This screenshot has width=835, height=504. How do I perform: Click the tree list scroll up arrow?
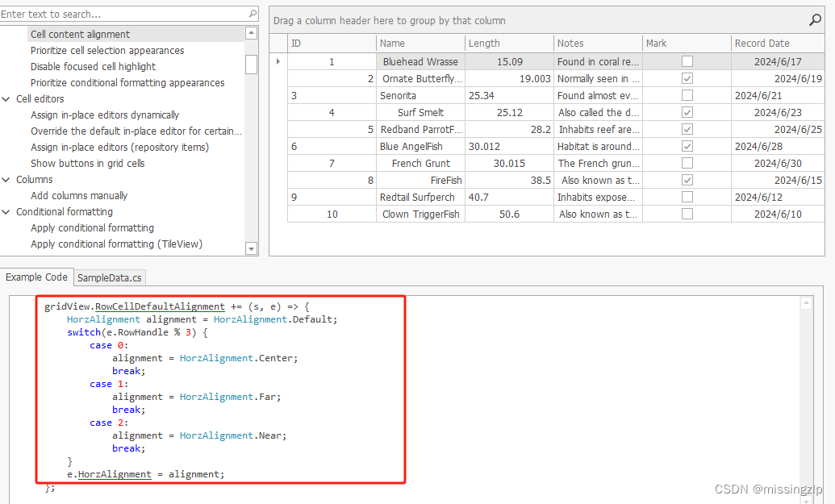252,33
